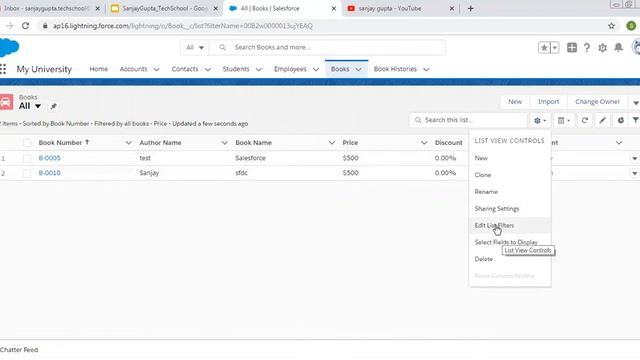Click the pencil edit list icon
This screenshot has width=640, height=360.
[x=602, y=120]
